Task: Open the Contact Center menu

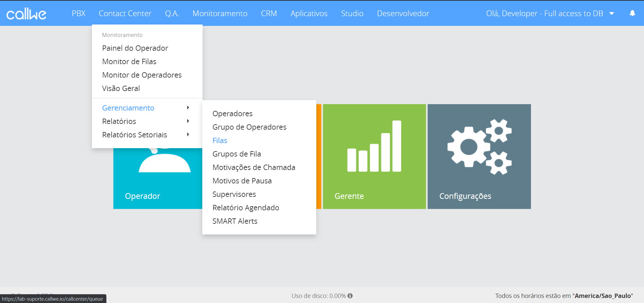Action: tap(125, 13)
